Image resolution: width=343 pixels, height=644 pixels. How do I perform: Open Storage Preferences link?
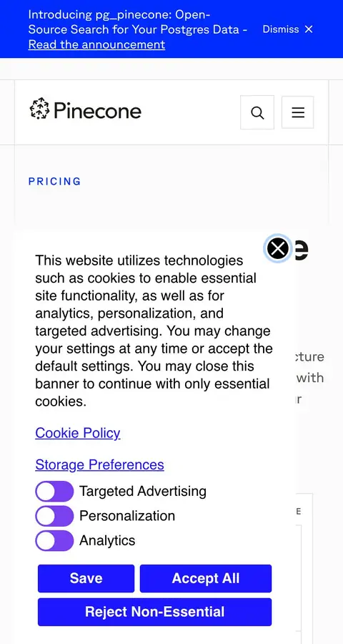tap(100, 464)
